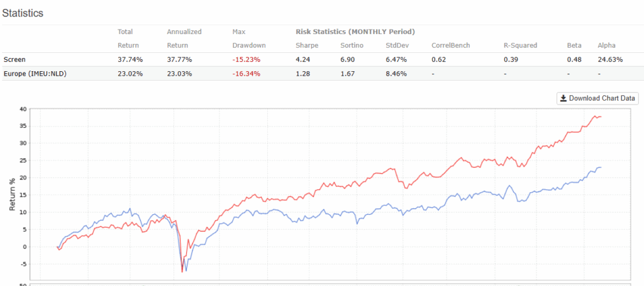The height and width of the screenshot is (286, 644).
Task: Click the Statistics heading
Action: (23, 13)
